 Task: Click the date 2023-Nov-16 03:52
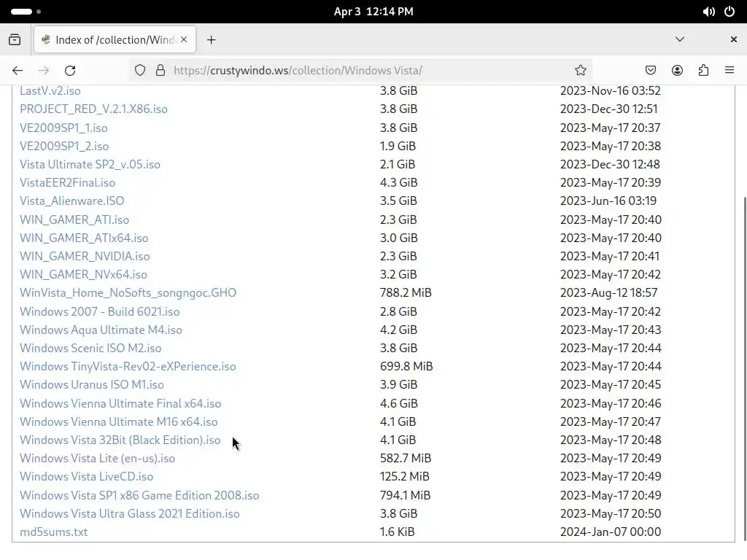pyautogui.click(x=611, y=91)
